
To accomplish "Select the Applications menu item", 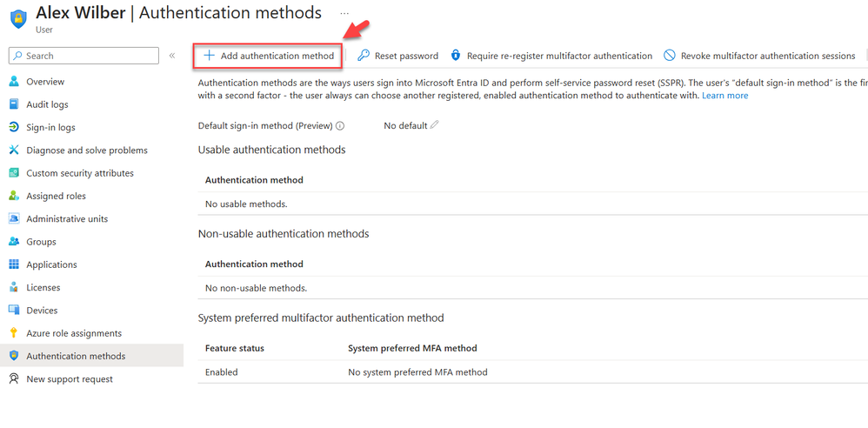I will coord(51,264).
